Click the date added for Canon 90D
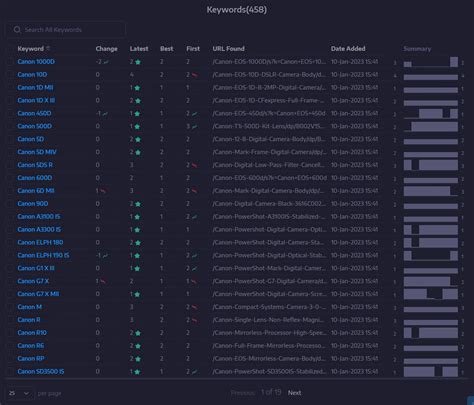The image size is (474, 405). [x=354, y=204]
